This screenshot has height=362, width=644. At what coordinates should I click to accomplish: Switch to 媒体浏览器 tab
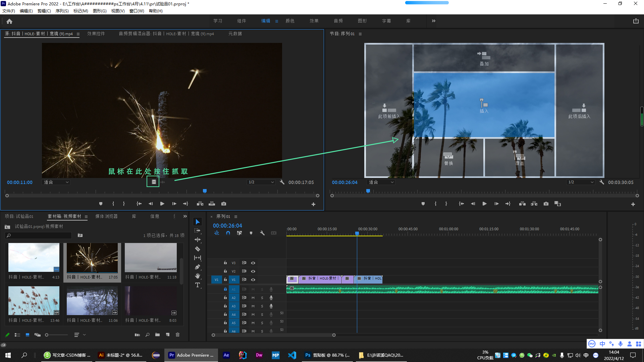pos(106,216)
